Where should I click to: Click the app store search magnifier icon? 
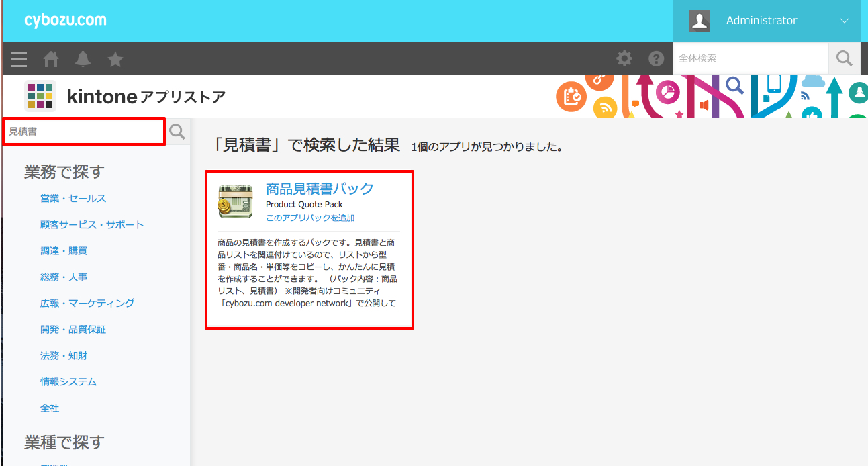pos(177,132)
